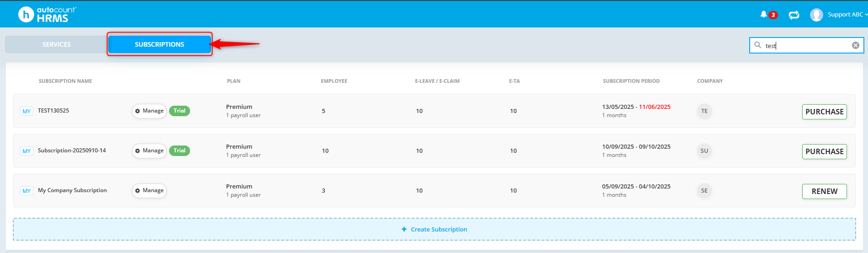Click Manage for Subscription-20250910-14
This screenshot has height=253, width=868.
pyautogui.click(x=149, y=151)
